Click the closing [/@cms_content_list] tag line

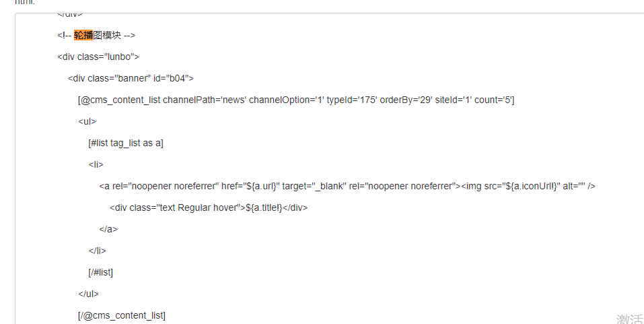[122, 315]
